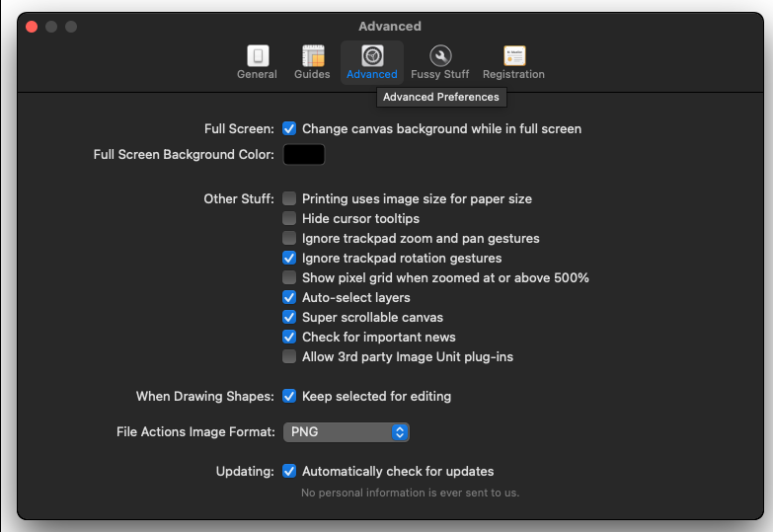Open Fussy Stuff wrench icon
The image size is (773, 532).
pos(440,55)
